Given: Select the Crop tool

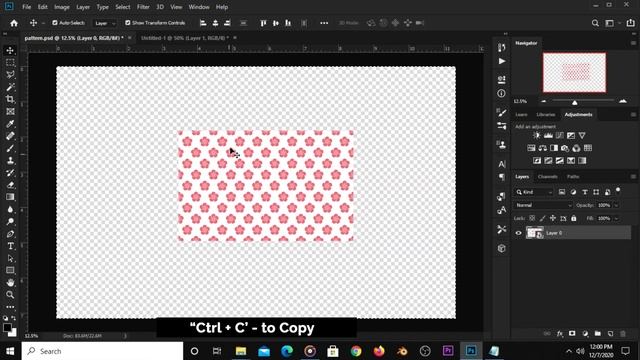Looking at the screenshot, I should pyautogui.click(x=10, y=99).
